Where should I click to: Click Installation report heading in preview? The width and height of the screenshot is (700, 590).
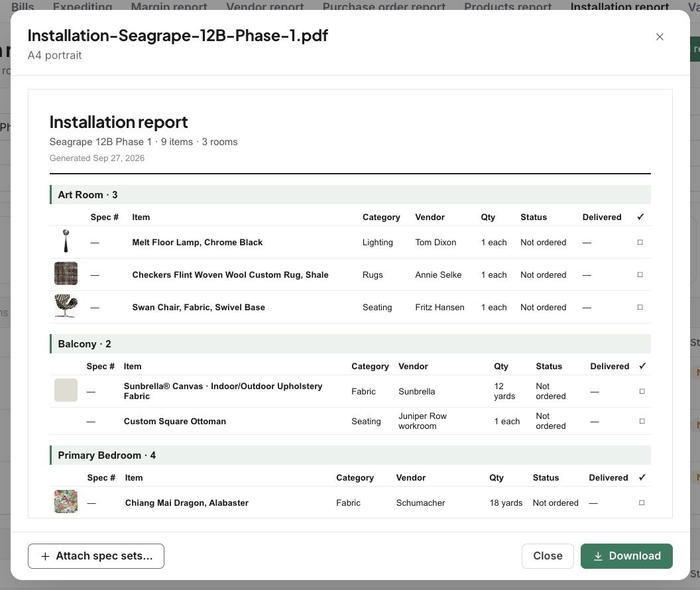coord(118,122)
